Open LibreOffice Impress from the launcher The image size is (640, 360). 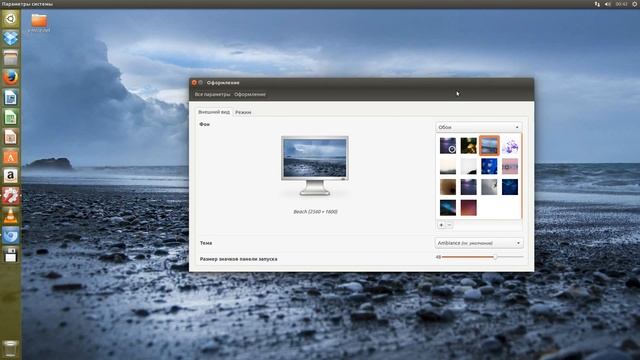(11, 137)
